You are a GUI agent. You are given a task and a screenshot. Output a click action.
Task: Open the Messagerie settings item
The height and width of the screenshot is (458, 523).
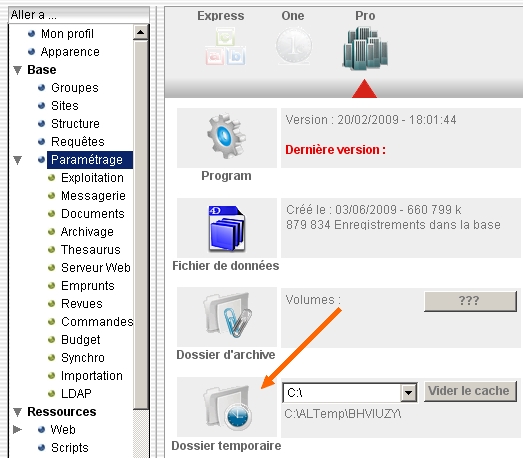tap(93, 196)
